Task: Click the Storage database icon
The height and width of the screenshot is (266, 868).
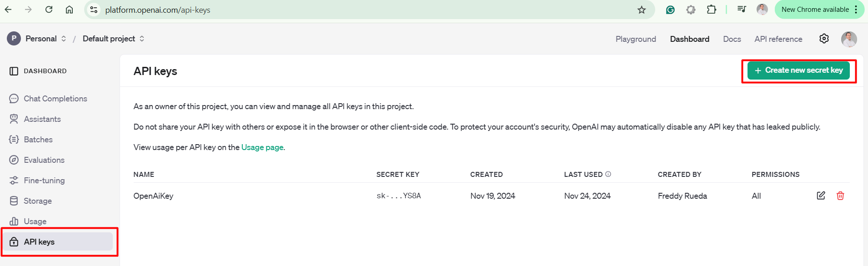Action: (14, 201)
